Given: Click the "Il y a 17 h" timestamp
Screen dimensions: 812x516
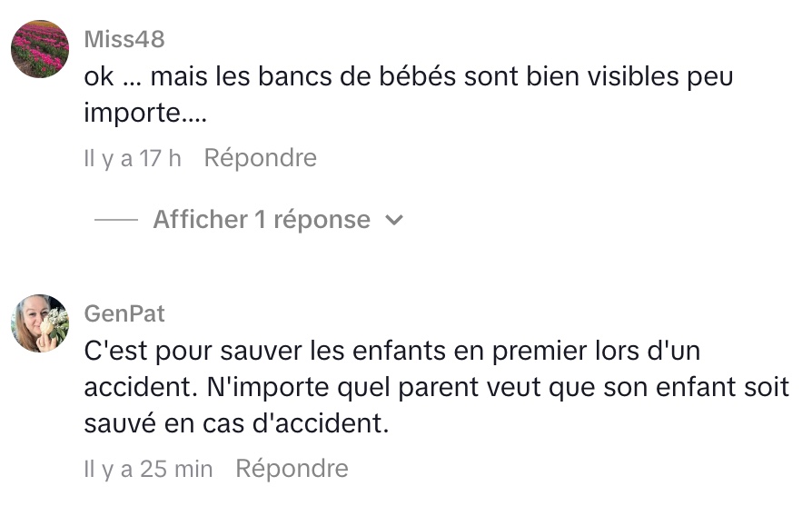Looking at the screenshot, I should (133, 158).
